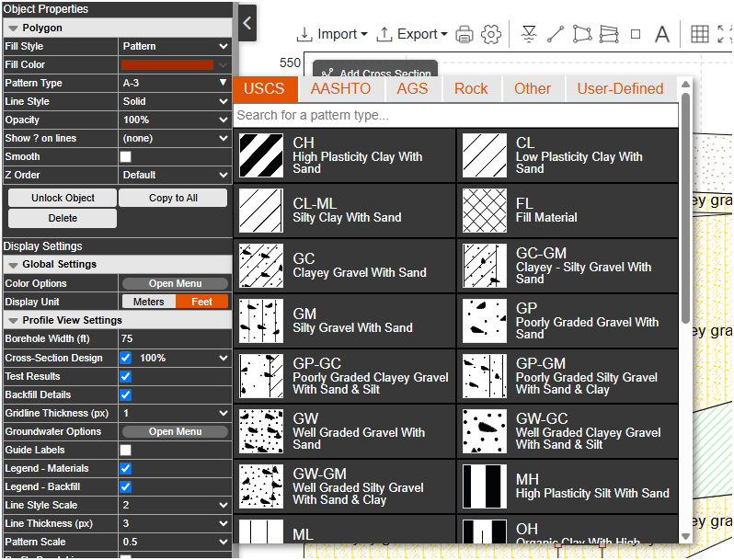Screen dimensions: 734x560
Task: Switch to the User-Defined pattern tab
Action: pos(621,89)
